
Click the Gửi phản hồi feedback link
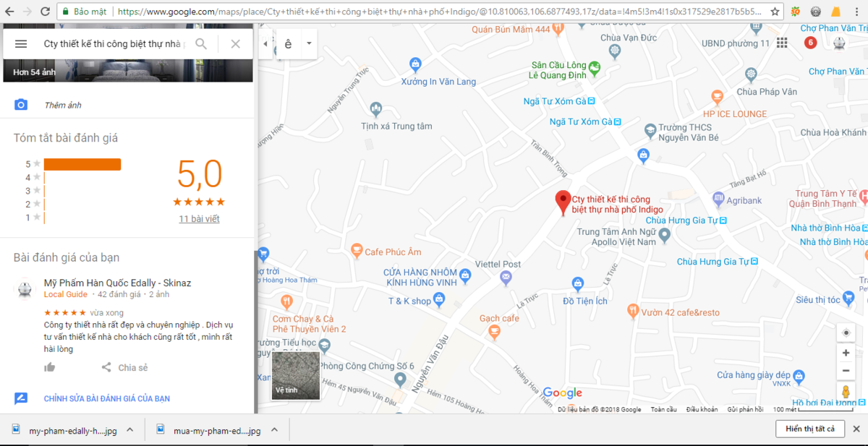(x=745, y=409)
